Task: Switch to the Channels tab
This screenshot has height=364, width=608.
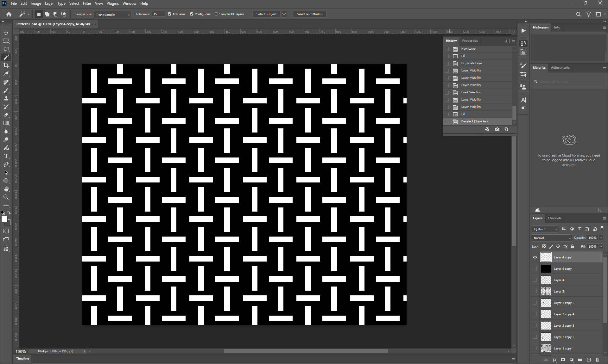Action: point(554,218)
